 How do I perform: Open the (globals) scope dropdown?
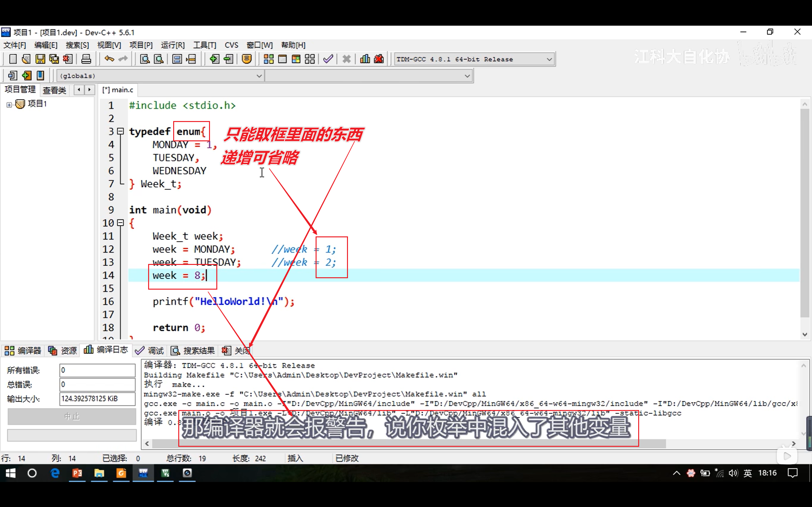tap(259, 76)
